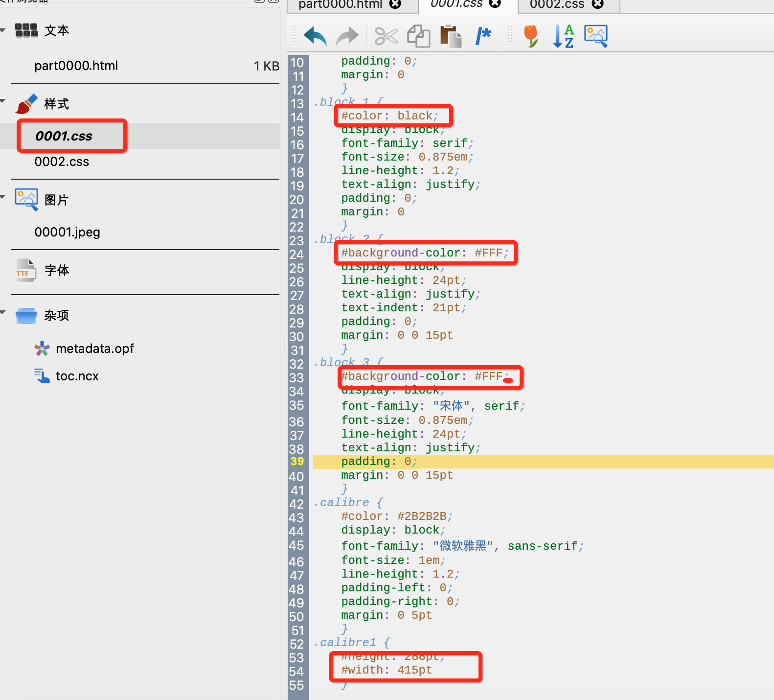
Task: Click the '.calibre {' selector line
Action: [348, 502]
